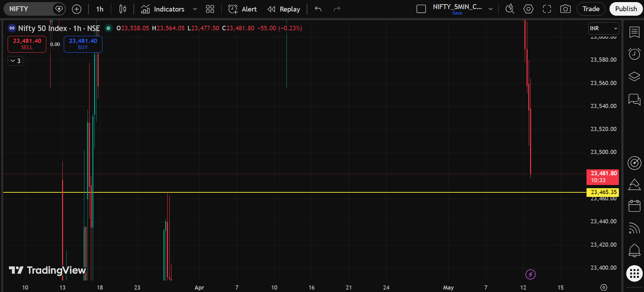
Task: Open the dialpad grid apps icon
Action: (634, 273)
